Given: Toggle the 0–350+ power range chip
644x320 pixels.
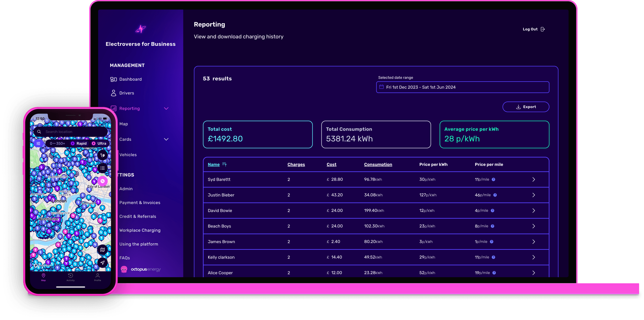Looking at the screenshot, I should point(57,143).
